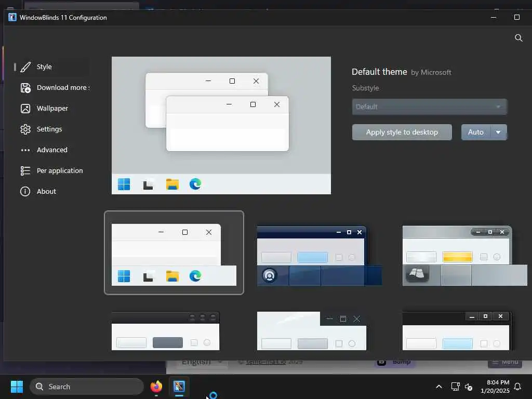The image size is (532, 399).
Task: Select the Style menu item
Action: [52, 67]
